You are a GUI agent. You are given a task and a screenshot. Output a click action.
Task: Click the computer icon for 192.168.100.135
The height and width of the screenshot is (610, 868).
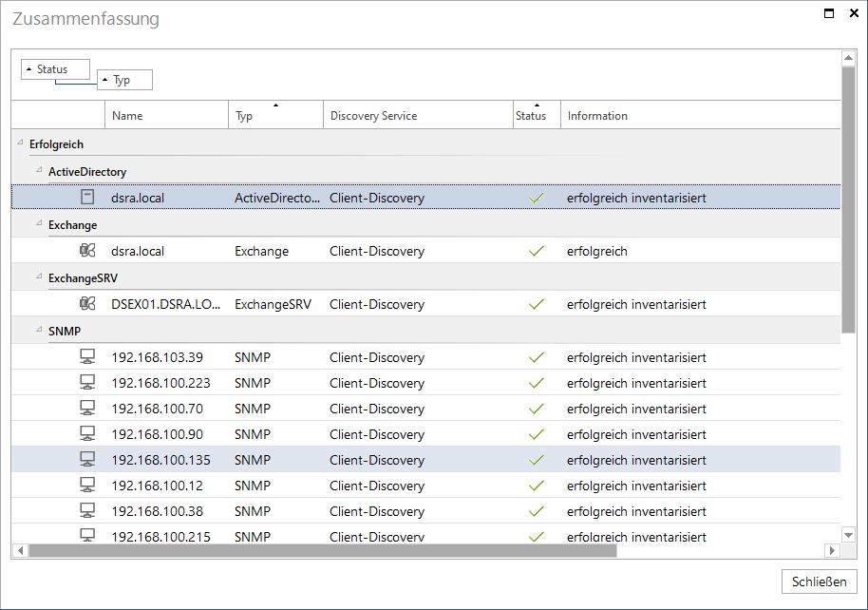tap(87, 459)
